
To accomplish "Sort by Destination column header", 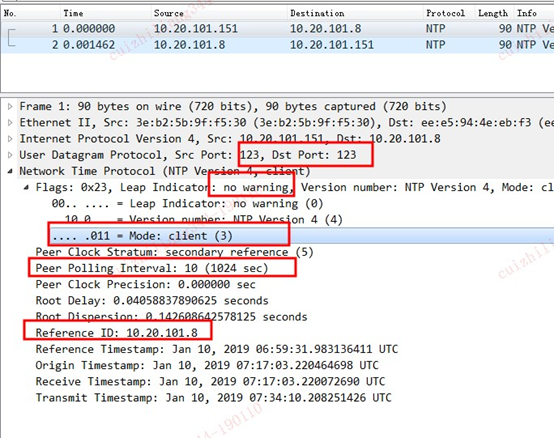I will click(355, 13).
